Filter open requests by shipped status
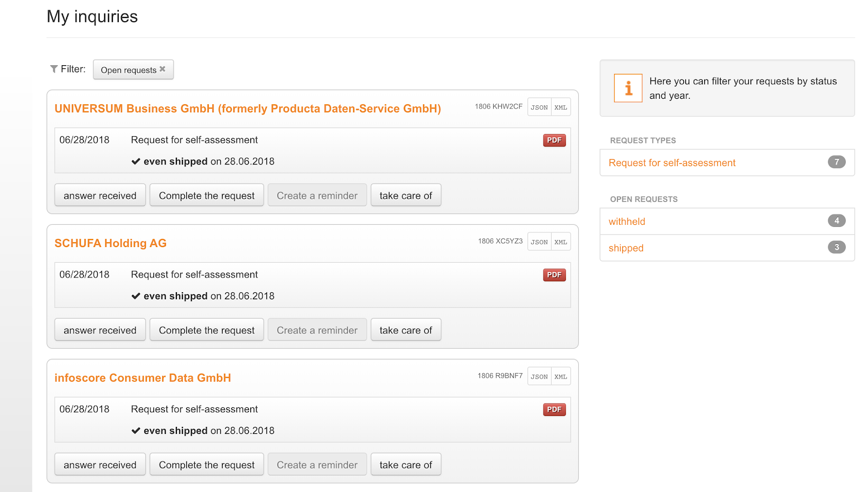The width and height of the screenshot is (868, 492). click(x=727, y=248)
